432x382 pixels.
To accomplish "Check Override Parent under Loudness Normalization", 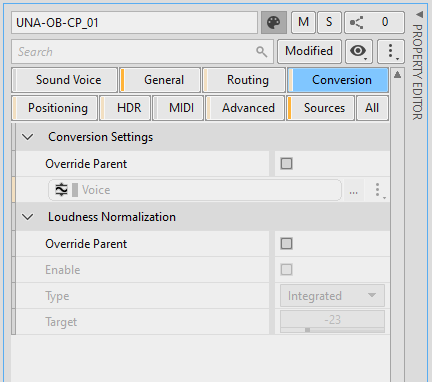I will coord(286,244).
